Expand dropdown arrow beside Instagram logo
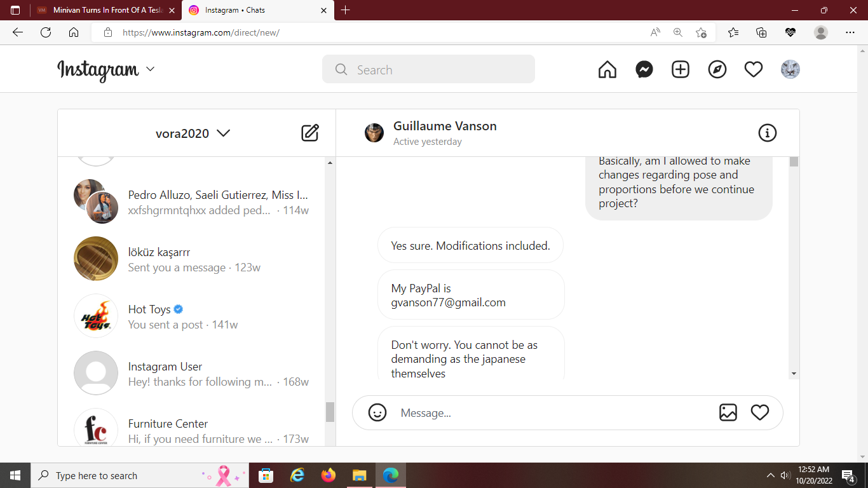 click(151, 69)
